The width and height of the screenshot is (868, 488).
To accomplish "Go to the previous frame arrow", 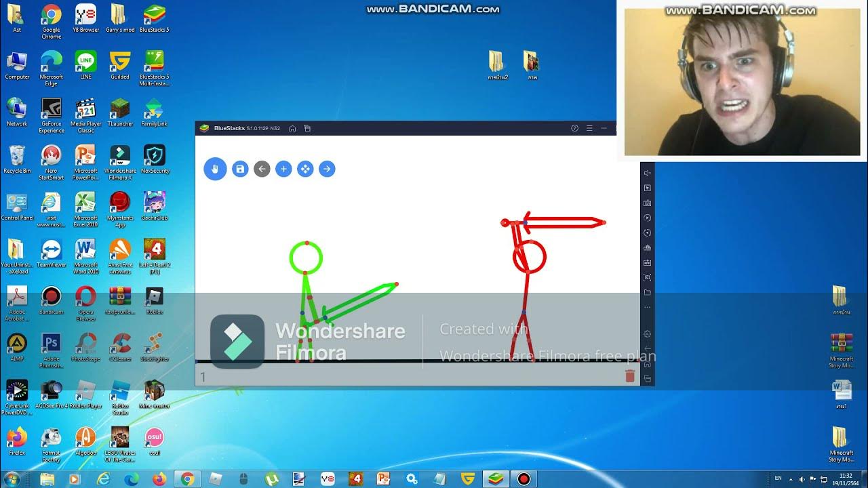I will (x=262, y=169).
